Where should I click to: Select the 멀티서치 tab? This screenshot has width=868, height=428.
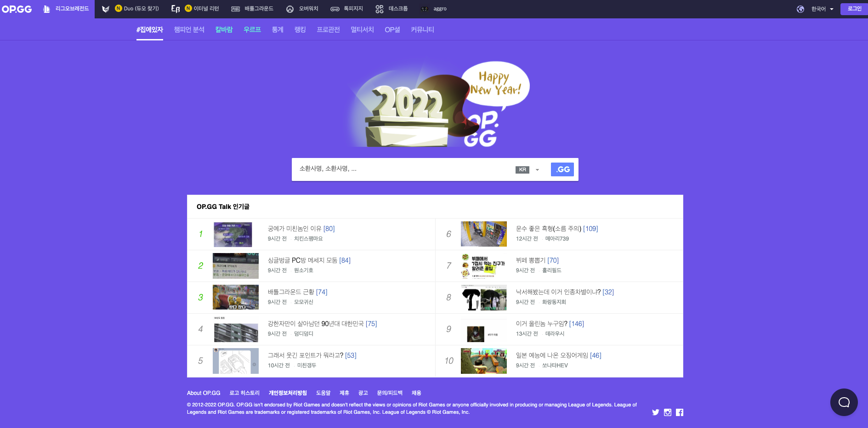(x=362, y=30)
